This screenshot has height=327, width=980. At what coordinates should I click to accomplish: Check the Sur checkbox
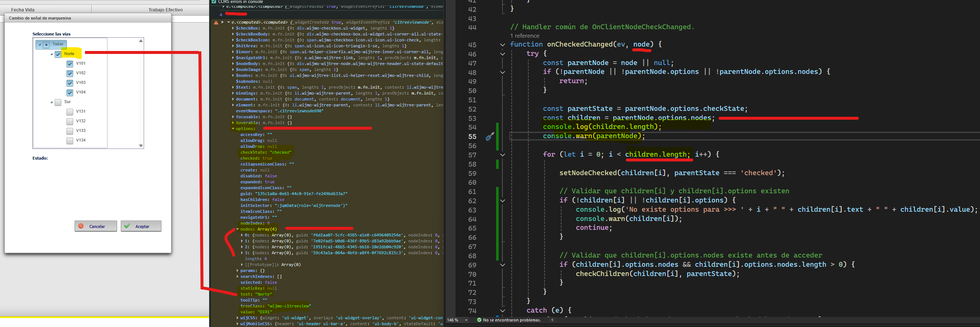click(x=58, y=102)
